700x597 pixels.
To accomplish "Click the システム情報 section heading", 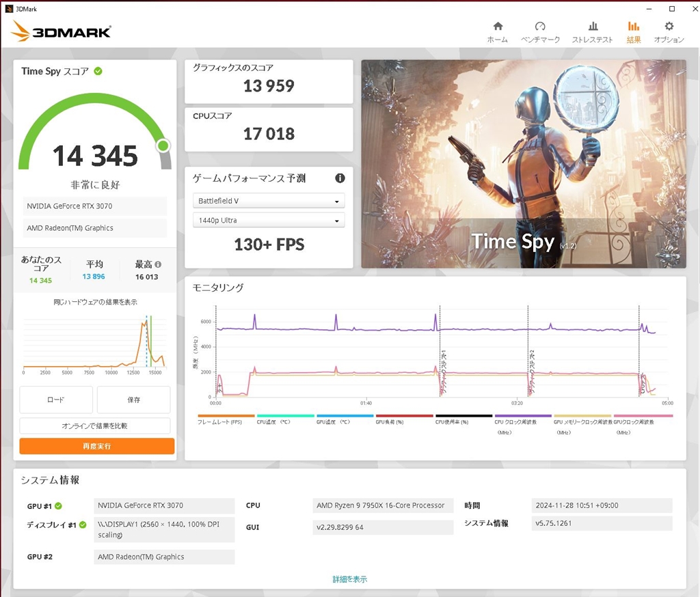I will [50, 480].
